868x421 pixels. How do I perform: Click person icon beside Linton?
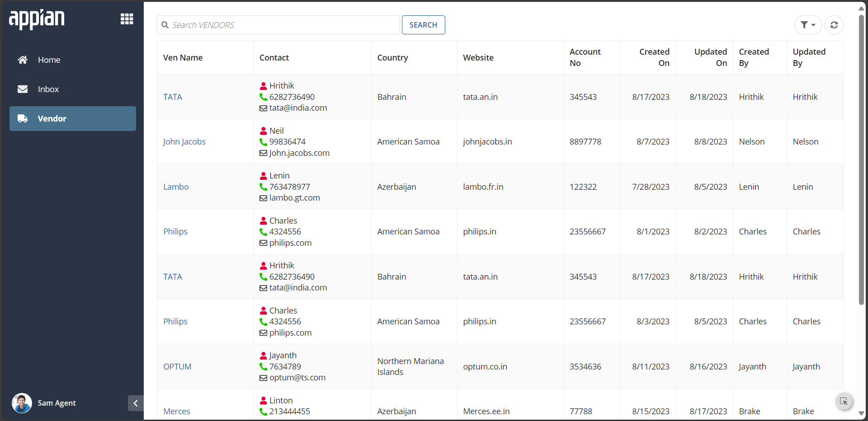pyautogui.click(x=264, y=401)
